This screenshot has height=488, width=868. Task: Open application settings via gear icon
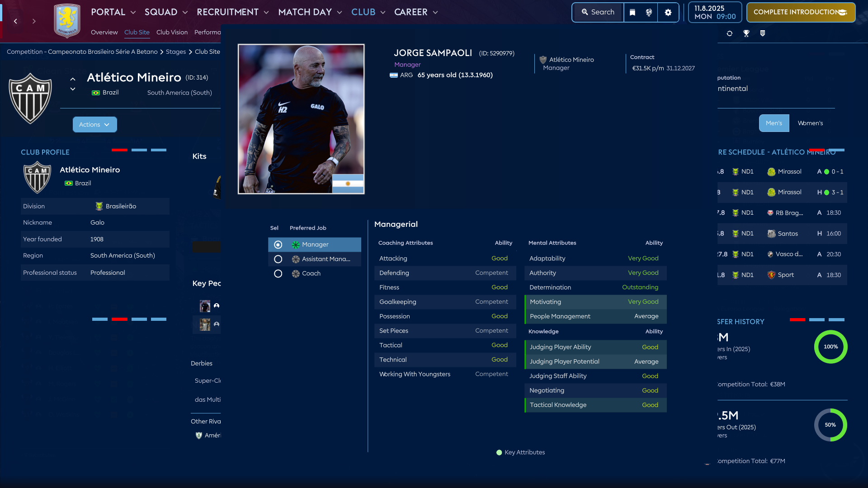[668, 12]
